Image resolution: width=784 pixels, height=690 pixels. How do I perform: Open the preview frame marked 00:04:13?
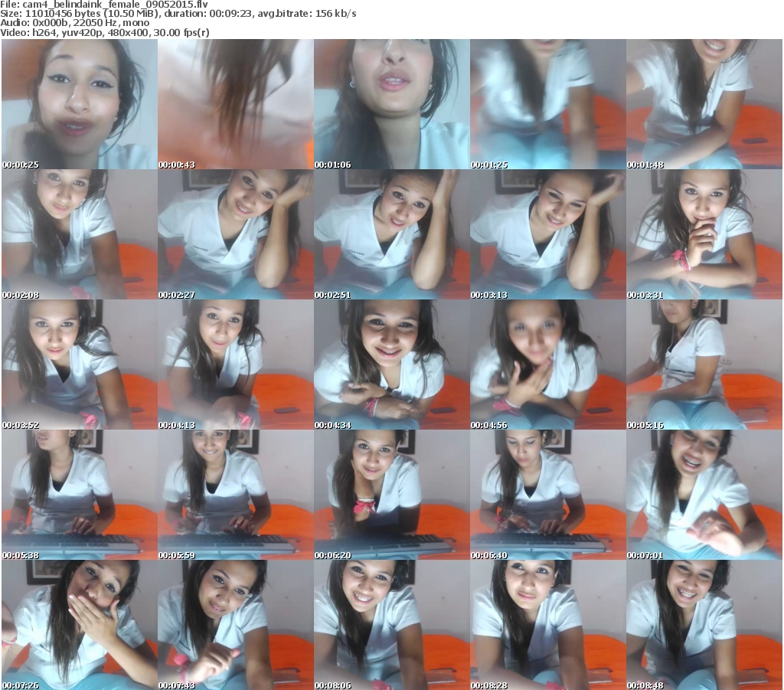[236, 365]
